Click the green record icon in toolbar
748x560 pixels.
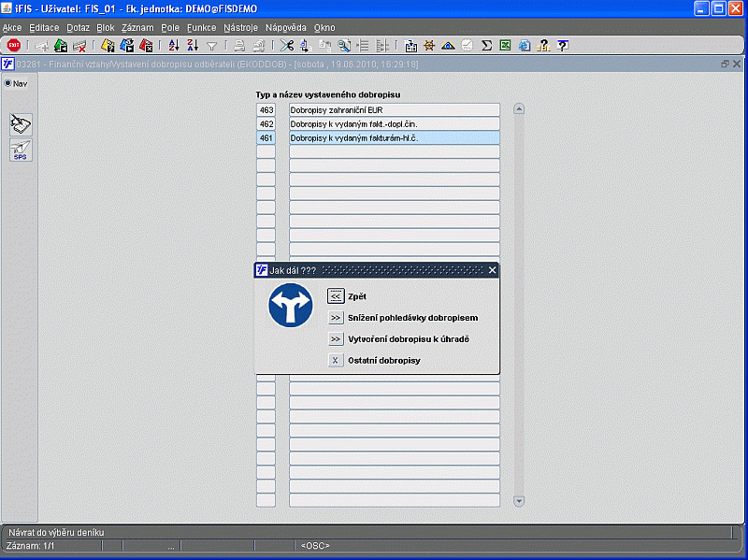tap(61, 45)
